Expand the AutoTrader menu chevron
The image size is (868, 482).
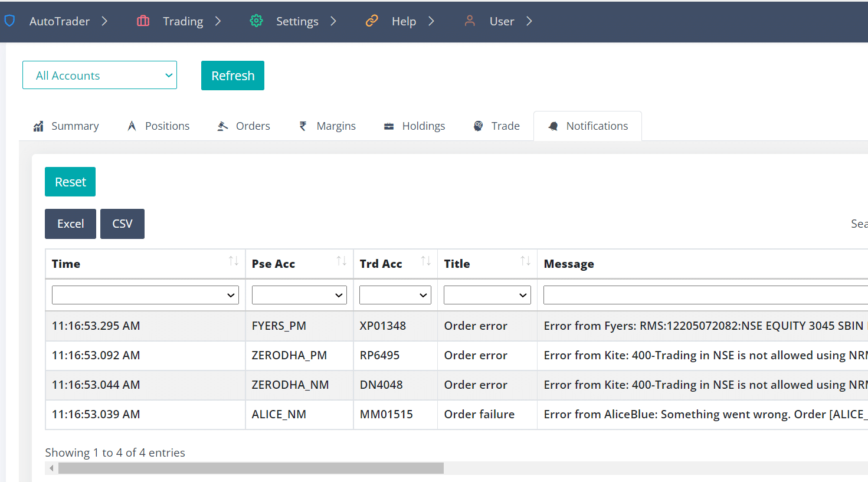(104, 21)
